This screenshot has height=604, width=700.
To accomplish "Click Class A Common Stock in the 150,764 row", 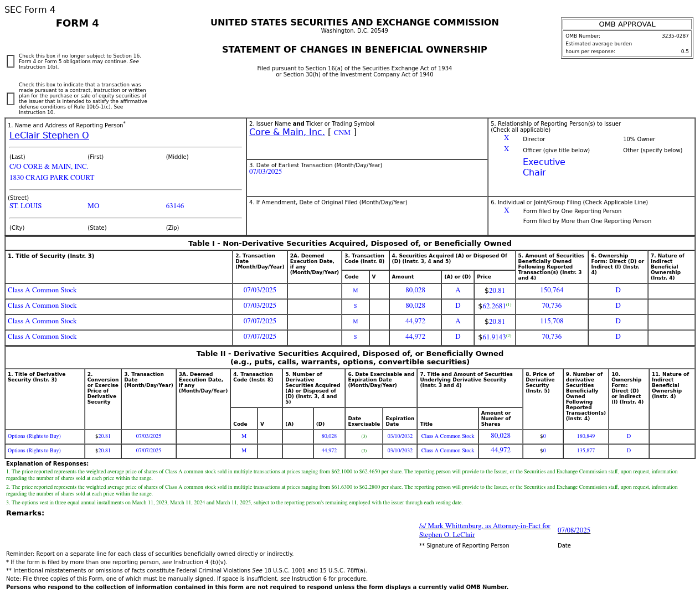I will (42, 290).
